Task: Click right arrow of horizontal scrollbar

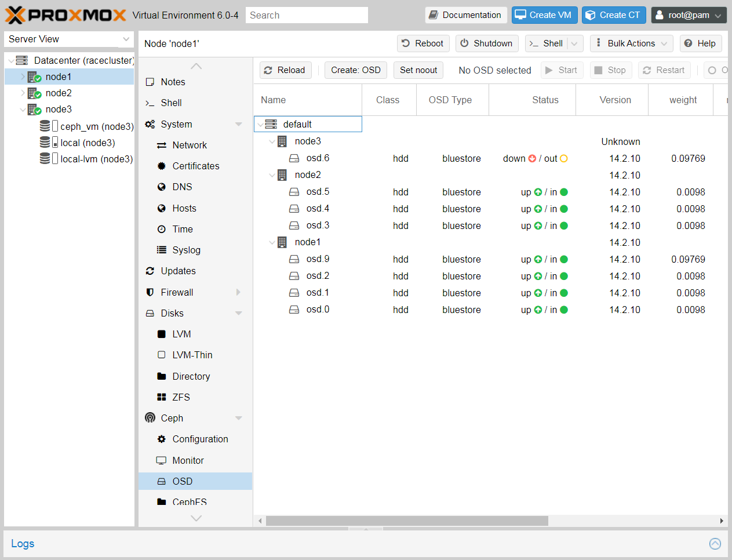Action: tap(722, 521)
